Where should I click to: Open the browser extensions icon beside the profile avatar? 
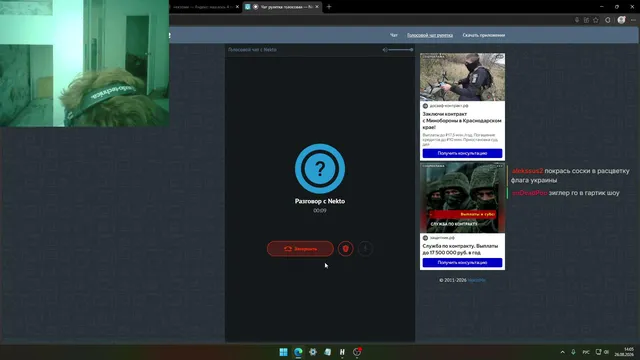click(608, 20)
